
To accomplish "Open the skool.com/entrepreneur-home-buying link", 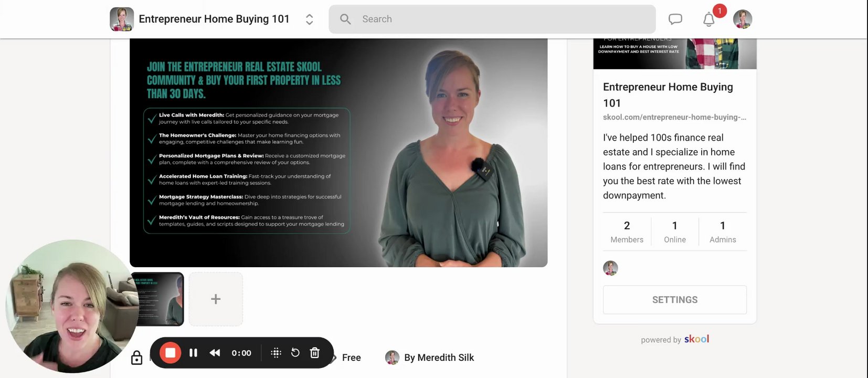I will click(x=674, y=117).
